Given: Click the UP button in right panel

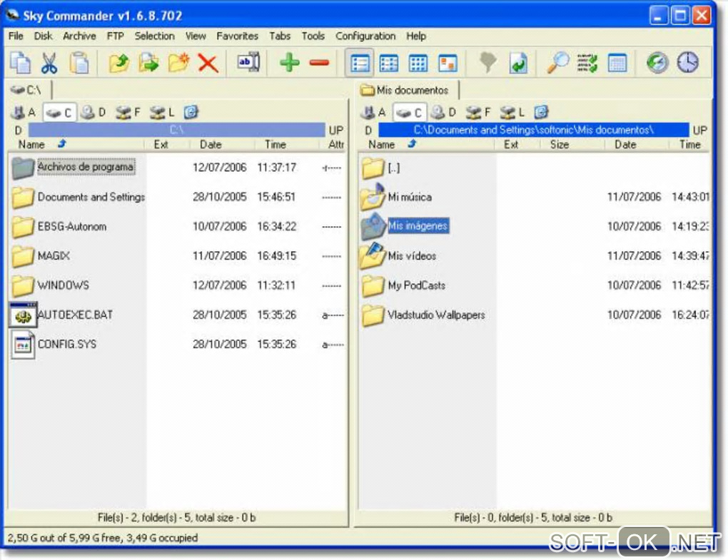Looking at the screenshot, I should tap(699, 131).
